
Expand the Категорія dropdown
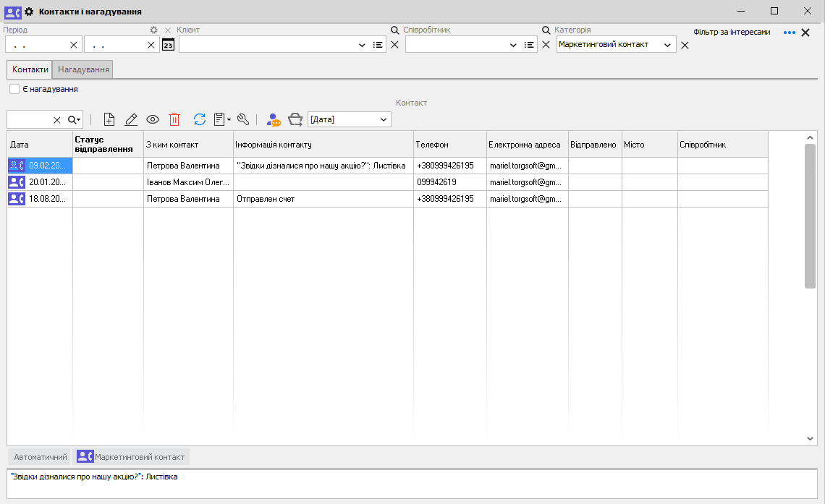point(667,45)
